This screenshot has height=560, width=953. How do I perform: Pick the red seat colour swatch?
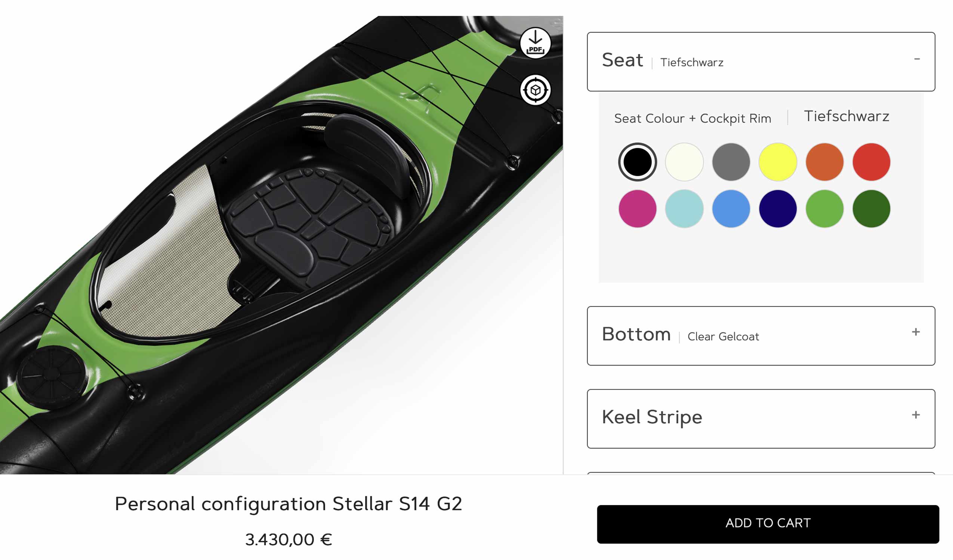pyautogui.click(x=871, y=162)
